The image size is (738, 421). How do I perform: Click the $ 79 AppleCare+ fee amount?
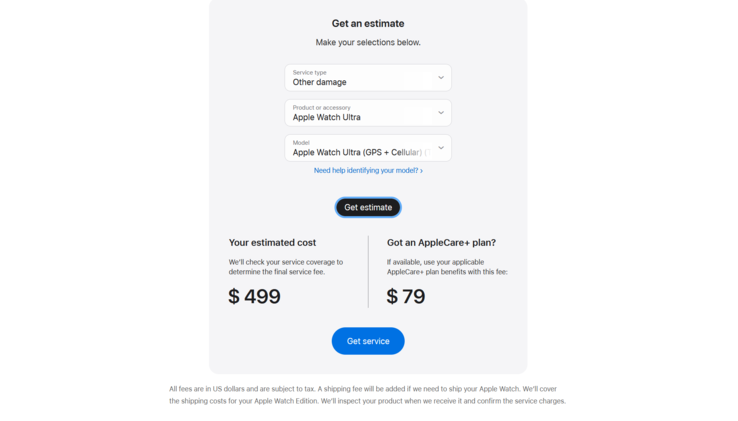pos(406,296)
